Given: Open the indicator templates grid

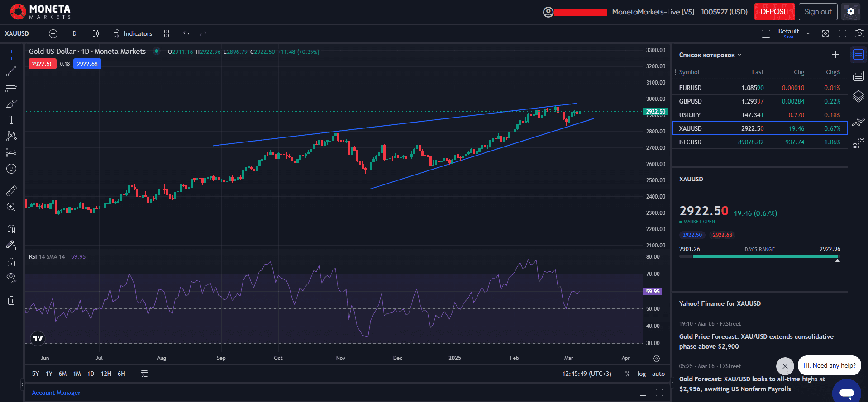Looking at the screenshot, I should tap(165, 33).
